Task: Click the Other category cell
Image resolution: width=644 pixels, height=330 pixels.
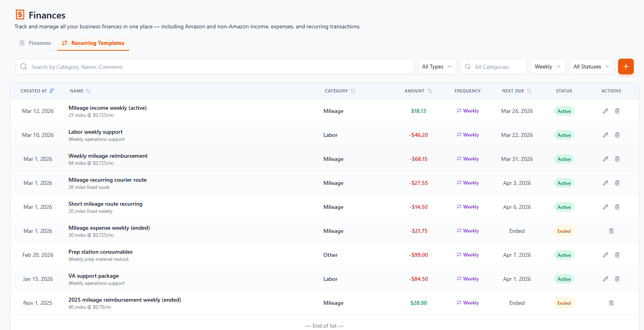Action: [x=330, y=255]
